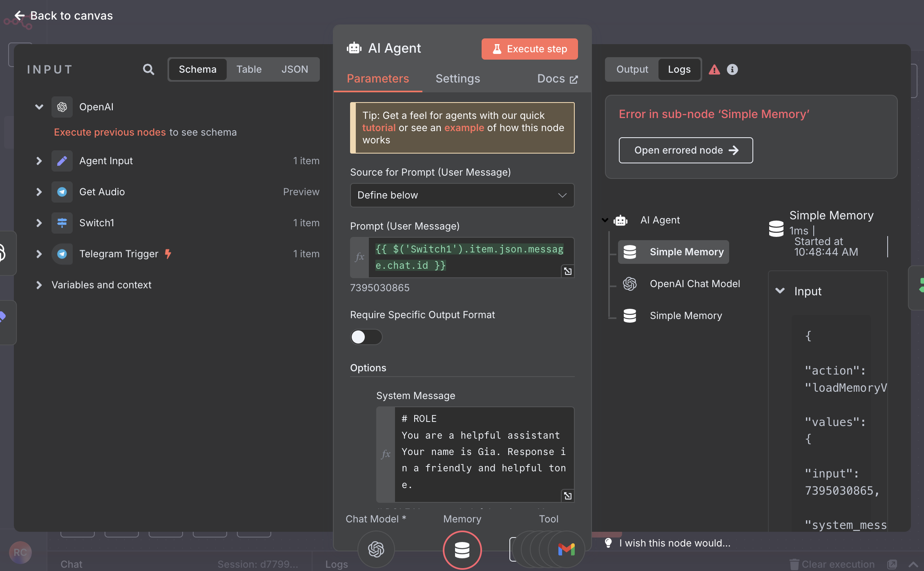924x571 pixels.
Task: Click the Telegram Trigger node icon
Action: tap(62, 254)
